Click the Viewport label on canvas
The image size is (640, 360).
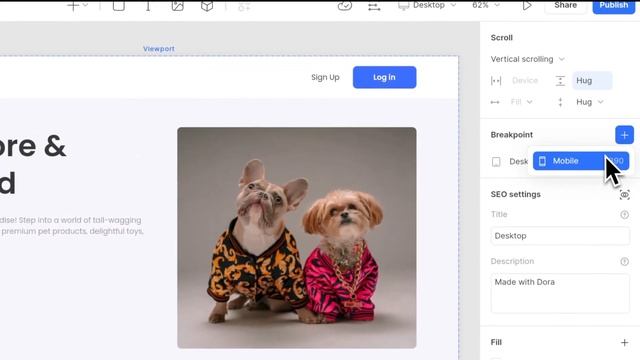click(x=159, y=49)
